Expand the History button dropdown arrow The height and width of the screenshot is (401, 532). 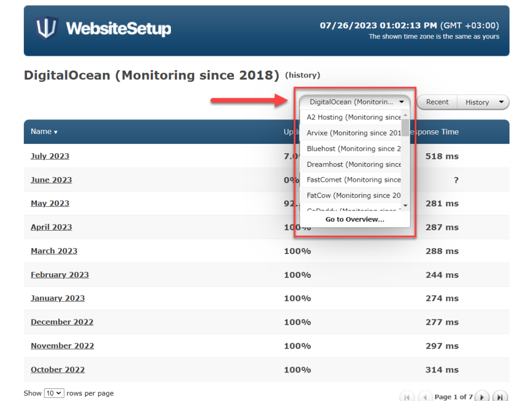pos(501,102)
